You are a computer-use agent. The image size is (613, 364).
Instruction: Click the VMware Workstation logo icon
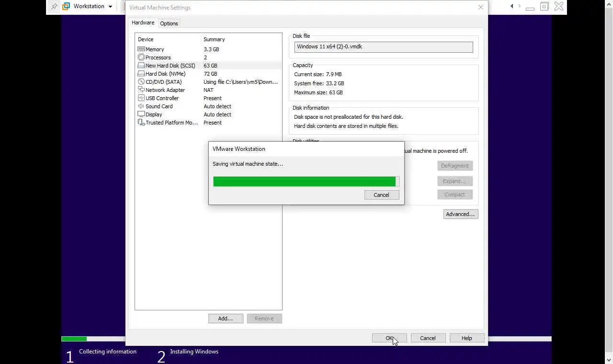coord(66,7)
